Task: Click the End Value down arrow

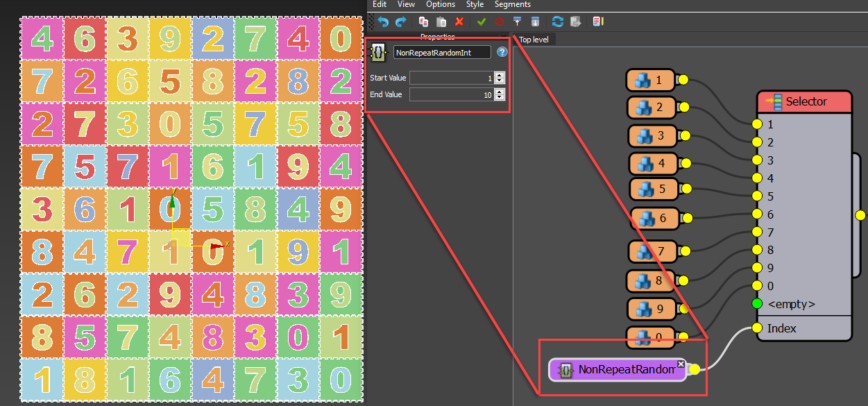Action: click(500, 97)
